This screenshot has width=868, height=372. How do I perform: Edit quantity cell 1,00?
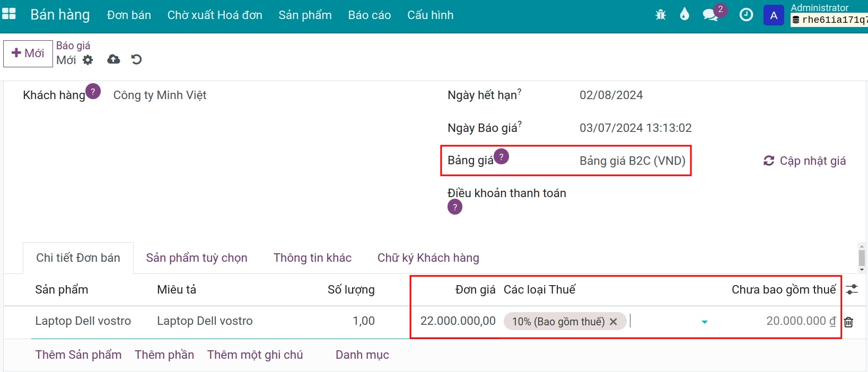point(364,321)
